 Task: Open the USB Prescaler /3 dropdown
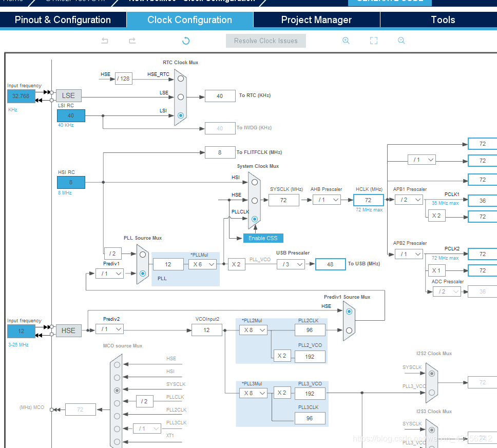[x=291, y=264]
